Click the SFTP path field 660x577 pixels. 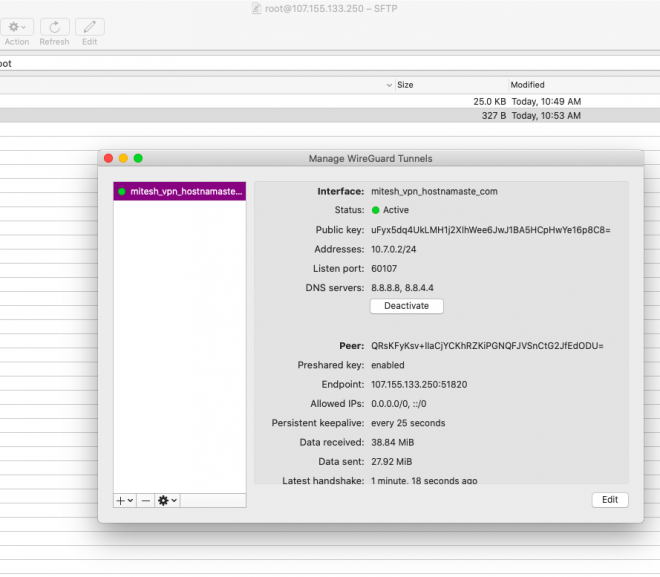pyautogui.click(x=330, y=64)
